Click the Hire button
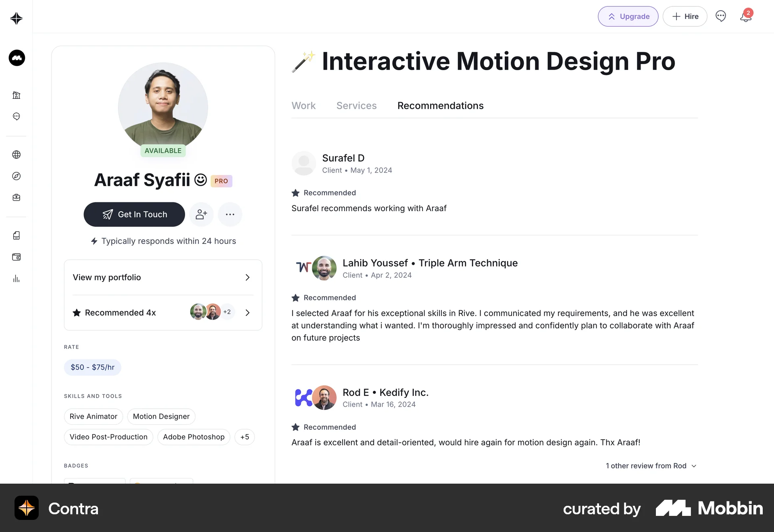 (685, 17)
